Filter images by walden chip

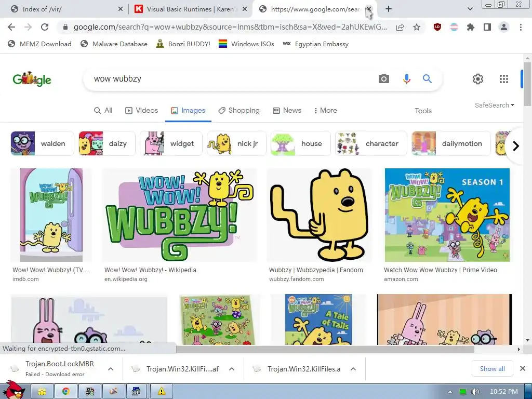(x=43, y=143)
